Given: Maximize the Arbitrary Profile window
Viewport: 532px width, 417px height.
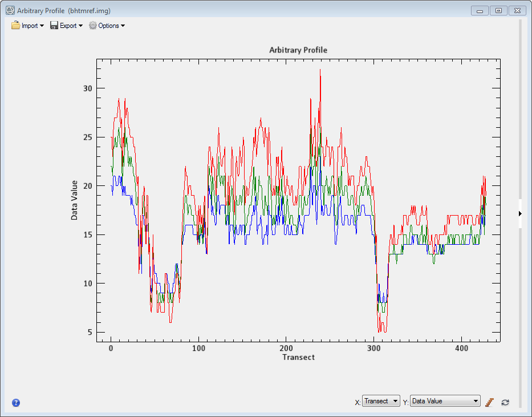Looking at the screenshot, I should tap(498, 10).
